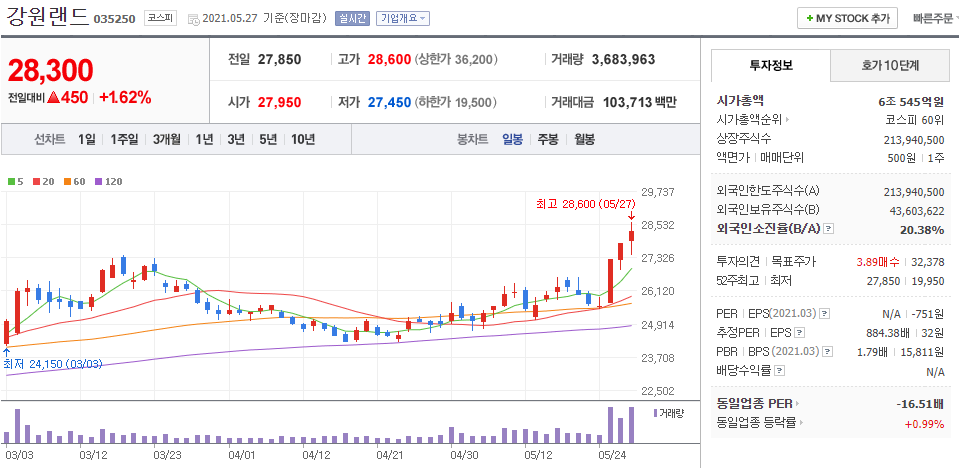
Task: Select the 1일 line chart period
Action: pyautogui.click(x=87, y=139)
